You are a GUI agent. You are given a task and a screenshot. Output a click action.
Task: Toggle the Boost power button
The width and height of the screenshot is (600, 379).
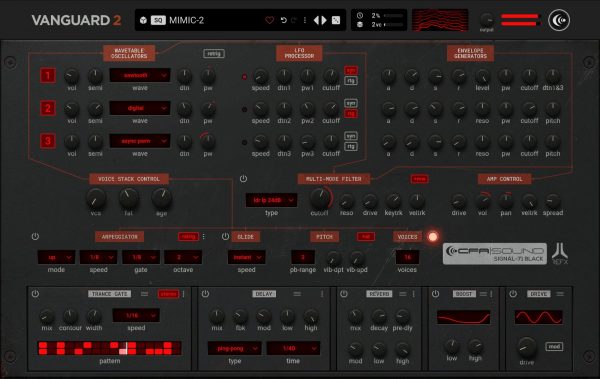coord(435,294)
